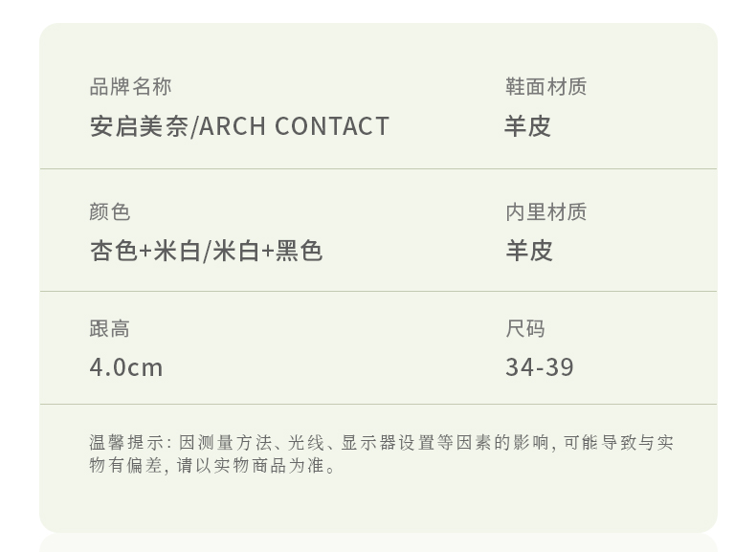The image size is (756, 552).
Task: Click the 跟高 label
Action: [110, 329]
